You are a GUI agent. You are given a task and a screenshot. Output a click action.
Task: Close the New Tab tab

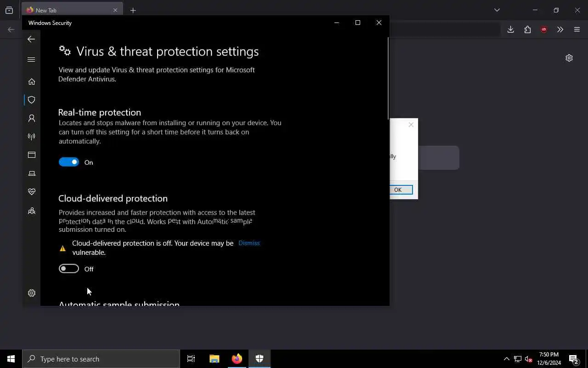point(115,10)
